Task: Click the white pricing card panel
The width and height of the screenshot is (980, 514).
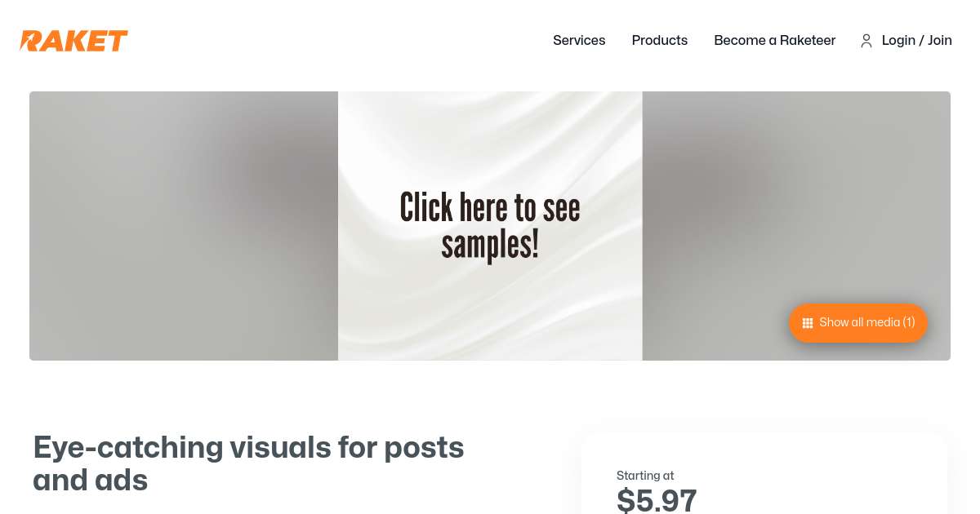Action: (x=764, y=474)
